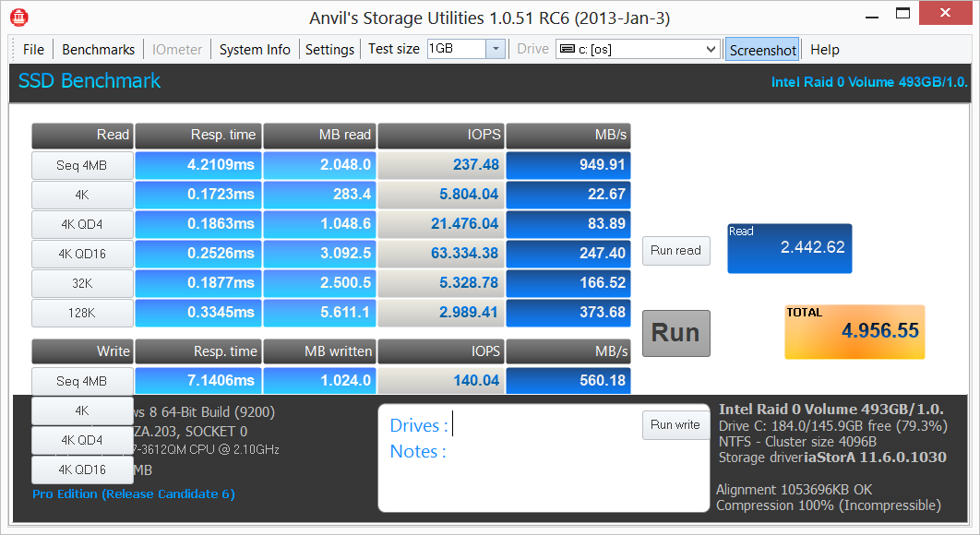Click the write Seq 4MB test button
Image resolution: width=980 pixels, height=535 pixels.
82,381
